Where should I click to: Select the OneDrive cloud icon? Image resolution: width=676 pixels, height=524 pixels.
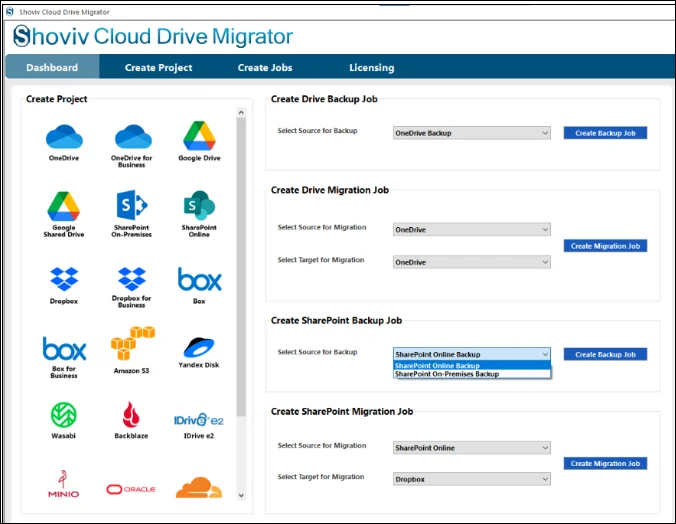click(64, 136)
